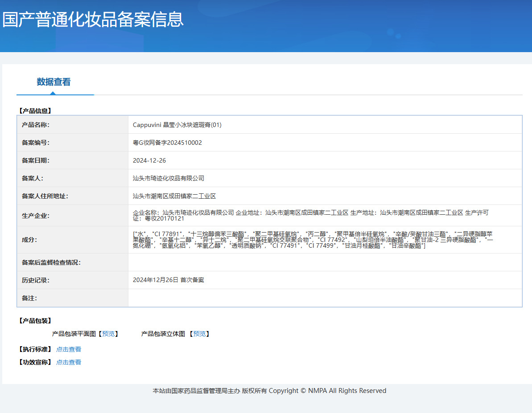Switch to the 数据查看 tab
This screenshot has height=413, width=532.
(54, 82)
